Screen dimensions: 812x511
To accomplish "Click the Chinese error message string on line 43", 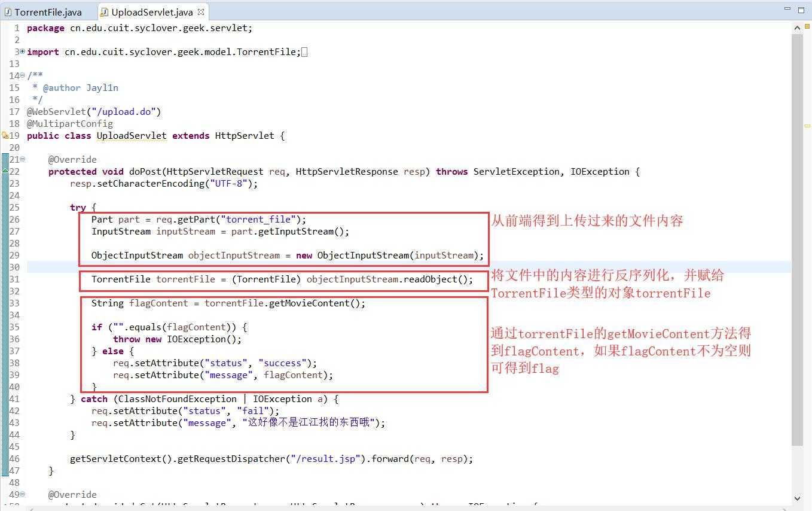I will pos(309,423).
